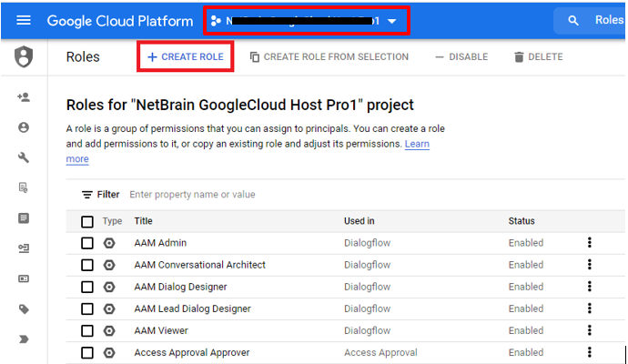Image resolution: width=628 pixels, height=364 pixels.
Task: Check the AAM Viewer role checkbox
Action: point(86,330)
